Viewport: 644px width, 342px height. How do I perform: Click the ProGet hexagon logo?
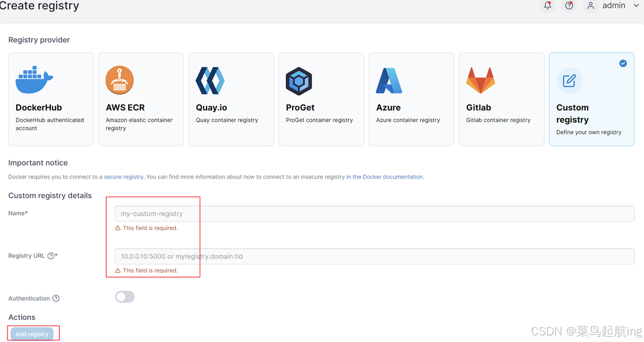pyautogui.click(x=299, y=81)
